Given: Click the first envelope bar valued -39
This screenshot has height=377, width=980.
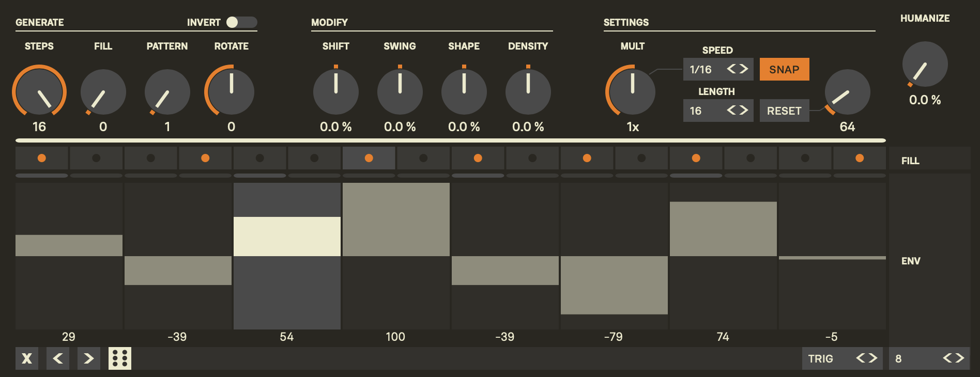Looking at the screenshot, I should coord(178,271).
